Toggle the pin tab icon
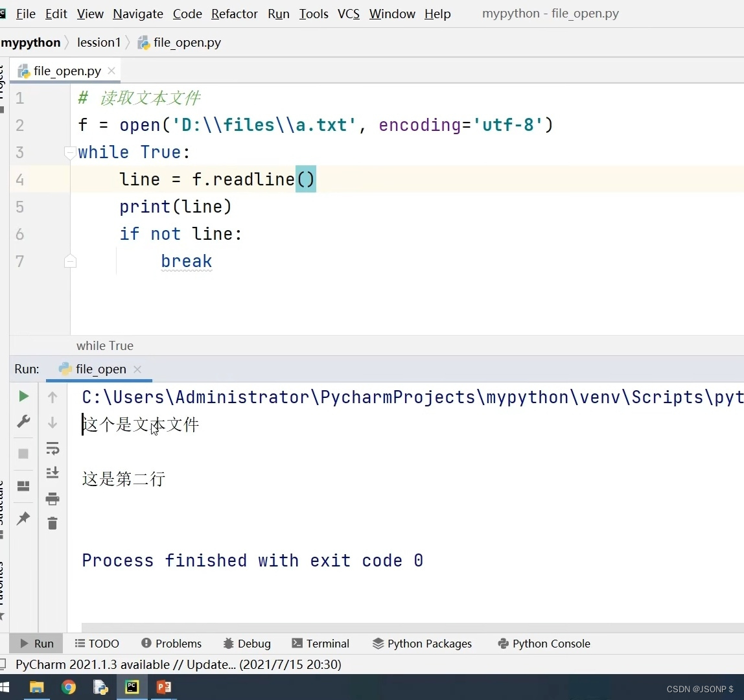The image size is (744, 700). [x=24, y=518]
